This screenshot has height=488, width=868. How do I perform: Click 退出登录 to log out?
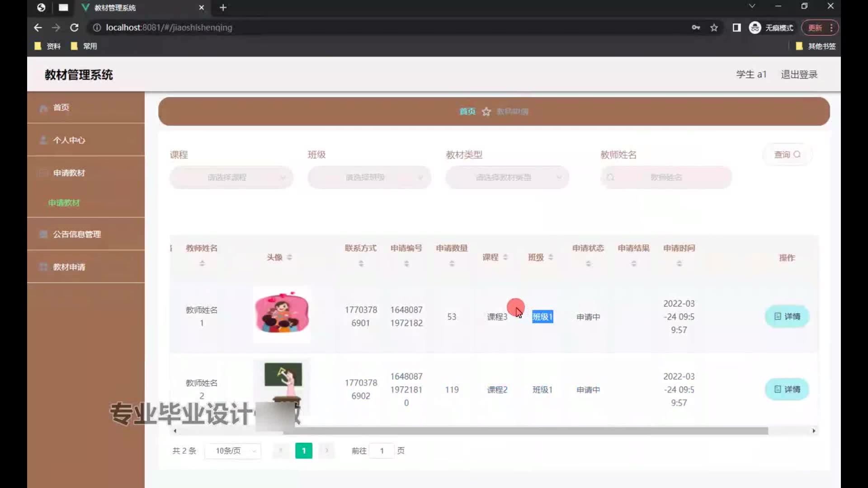point(799,75)
